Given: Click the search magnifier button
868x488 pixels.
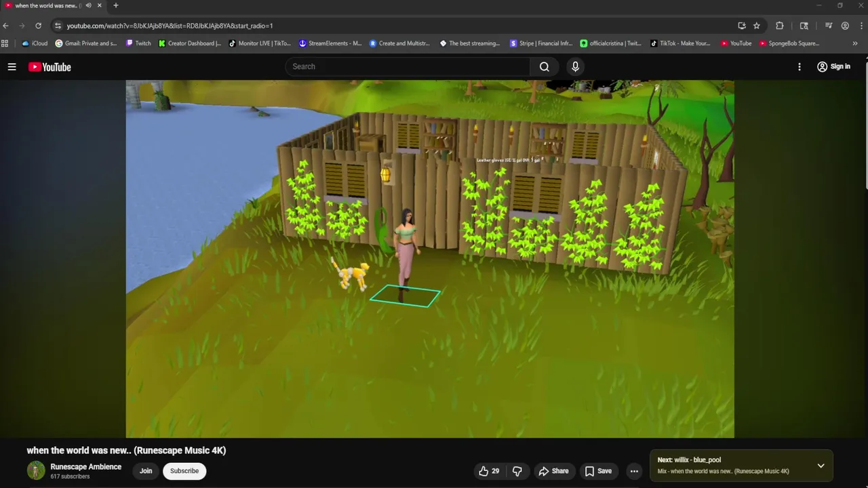Looking at the screenshot, I should tap(545, 66).
